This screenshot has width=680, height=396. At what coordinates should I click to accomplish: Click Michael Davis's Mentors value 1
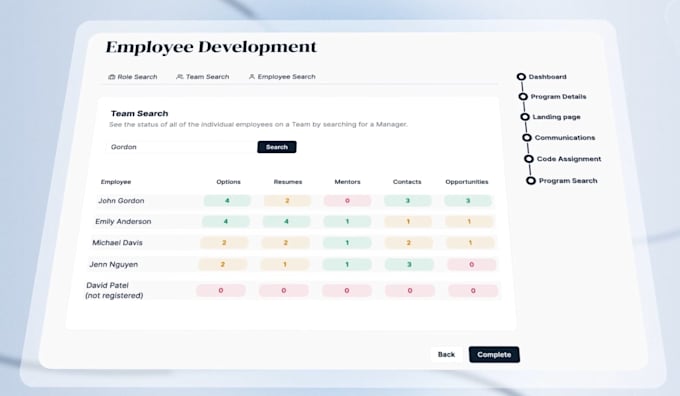pyautogui.click(x=347, y=242)
